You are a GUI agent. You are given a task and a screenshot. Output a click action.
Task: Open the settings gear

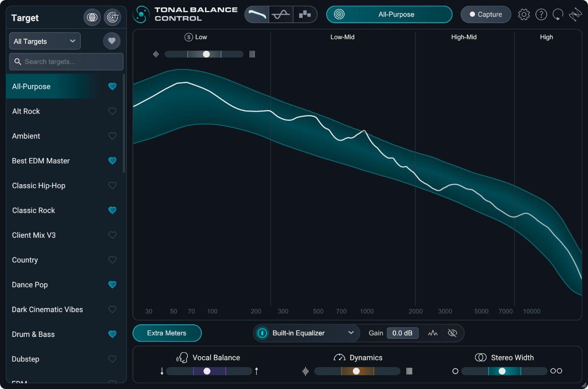click(x=524, y=14)
